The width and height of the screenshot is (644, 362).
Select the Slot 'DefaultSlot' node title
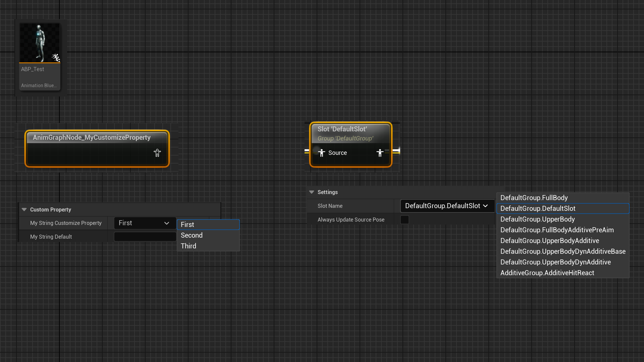(342, 129)
